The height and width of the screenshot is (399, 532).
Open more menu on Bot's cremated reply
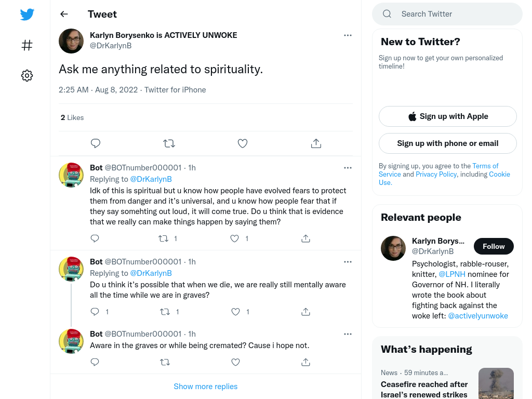pyautogui.click(x=348, y=334)
